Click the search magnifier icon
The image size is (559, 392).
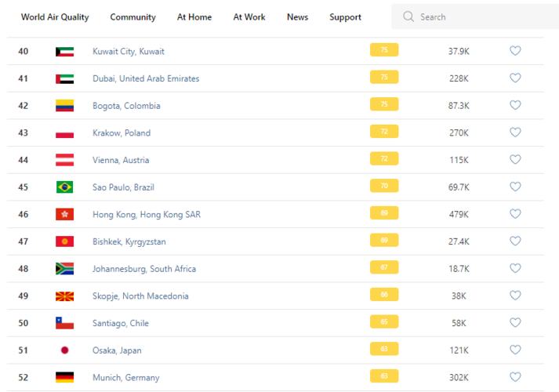tap(408, 16)
